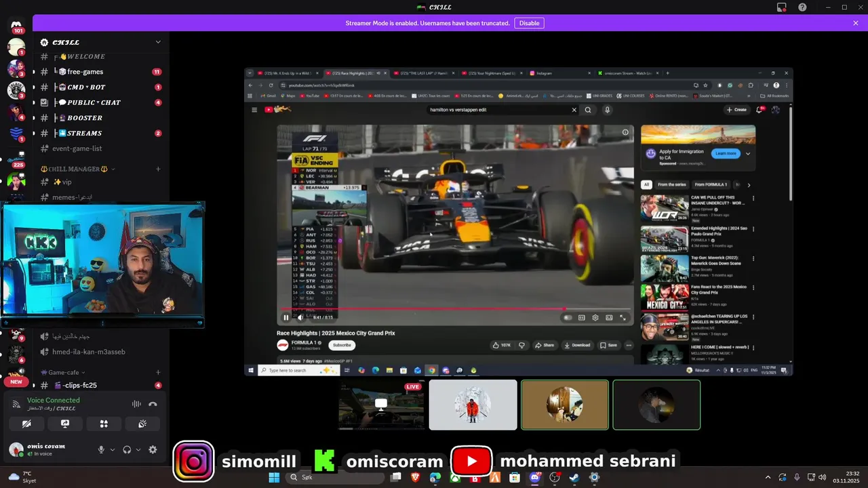Open Discord direct messages home icon
Viewport: 868px width, 488px height.
point(16,24)
